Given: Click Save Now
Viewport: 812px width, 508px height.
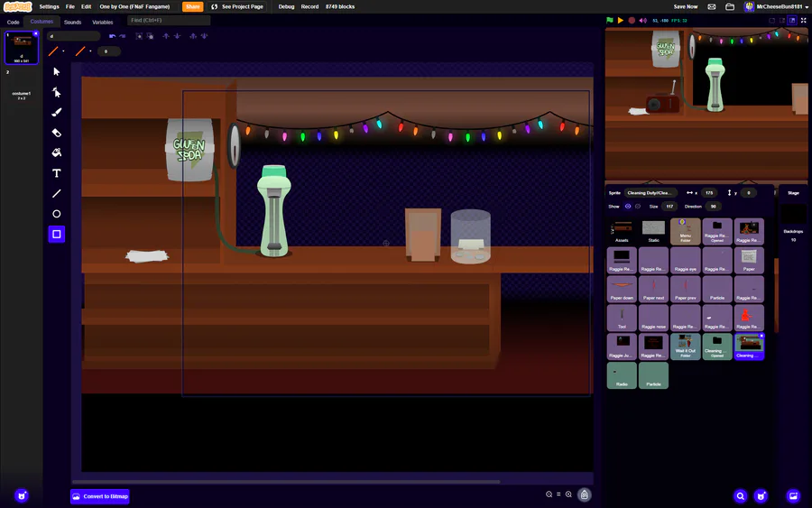Looking at the screenshot, I should 686,6.
